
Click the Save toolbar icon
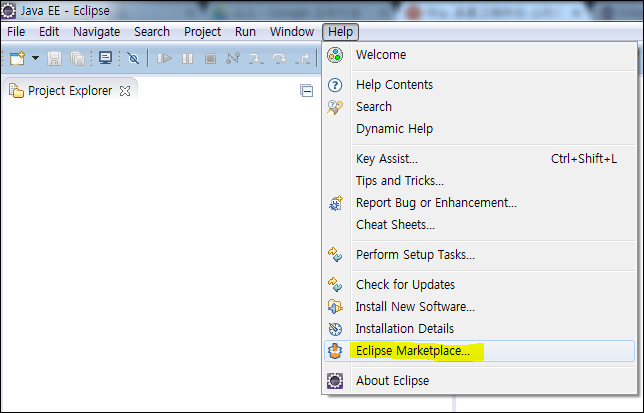[54, 58]
